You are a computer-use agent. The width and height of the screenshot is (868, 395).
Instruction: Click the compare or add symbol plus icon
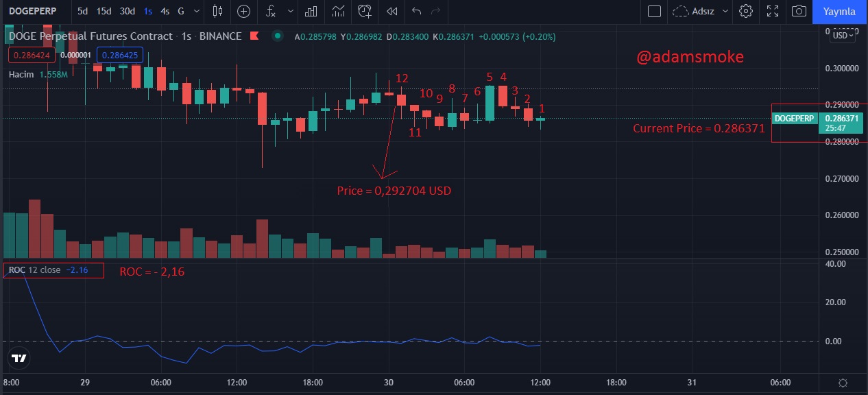coord(243,11)
